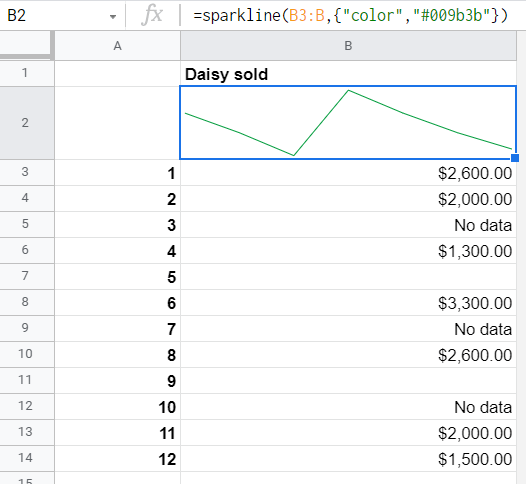
Task: Select the empty B cell in row 11
Action: click(x=348, y=380)
